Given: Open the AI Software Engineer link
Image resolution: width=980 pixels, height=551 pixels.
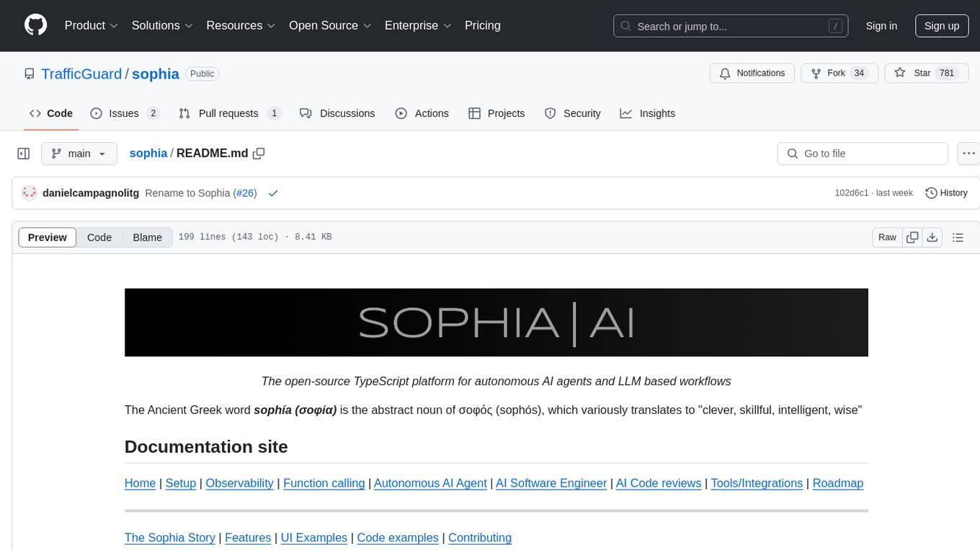Looking at the screenshot, I should tap(551, 483).
